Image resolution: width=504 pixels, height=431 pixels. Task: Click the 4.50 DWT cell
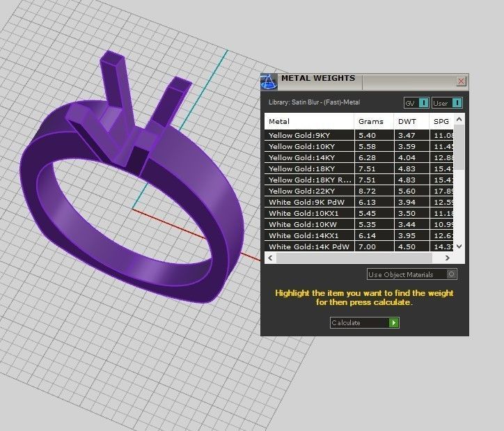pyautogui.click(x=411, y=246)
